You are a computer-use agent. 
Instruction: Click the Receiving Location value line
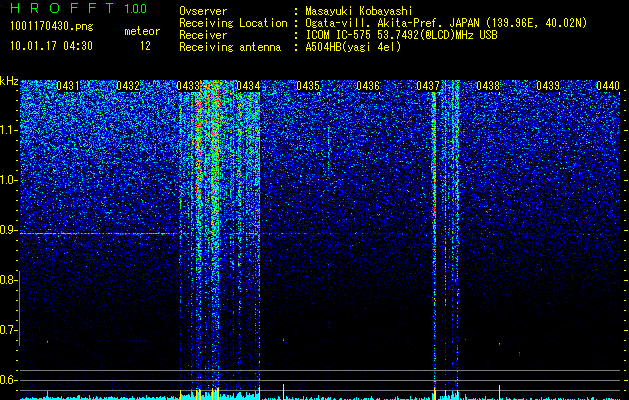446,23
